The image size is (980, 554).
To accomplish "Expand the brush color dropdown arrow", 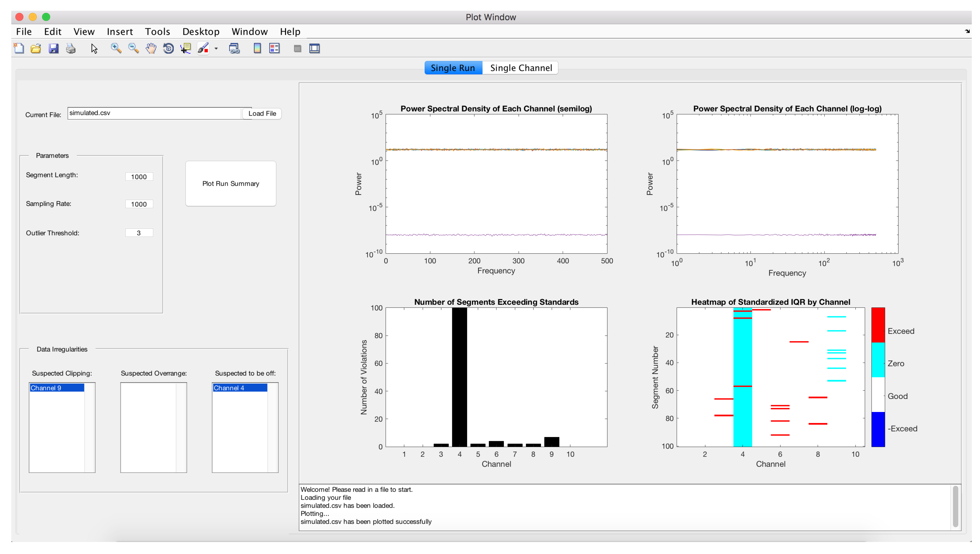I will pos(216,48).
